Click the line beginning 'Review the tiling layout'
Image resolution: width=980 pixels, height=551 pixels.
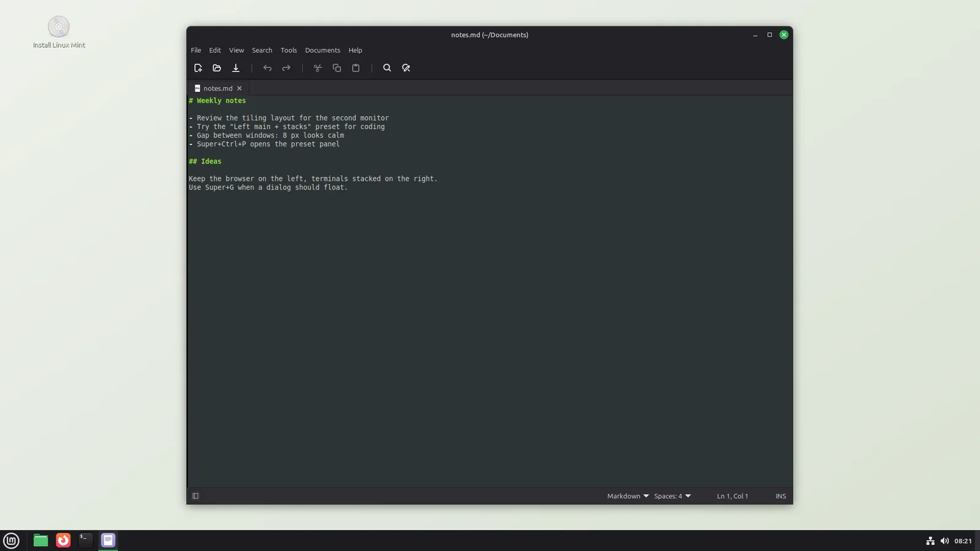(x=293, y=118)
